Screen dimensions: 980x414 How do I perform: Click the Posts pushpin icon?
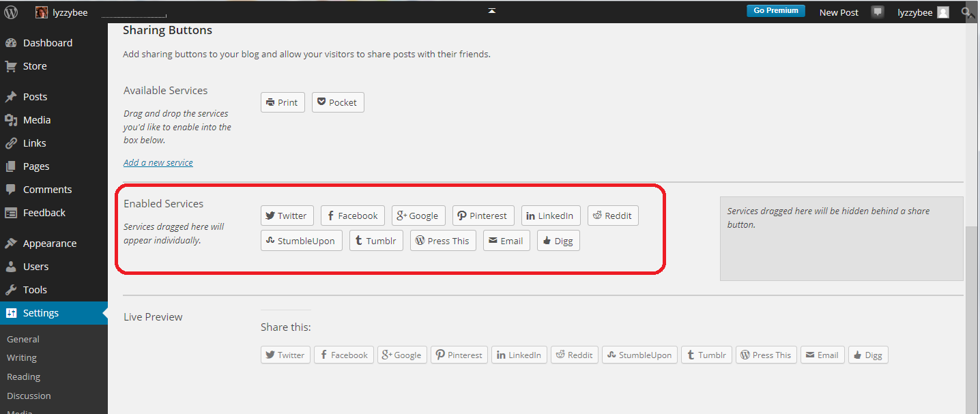click(11, 97)
